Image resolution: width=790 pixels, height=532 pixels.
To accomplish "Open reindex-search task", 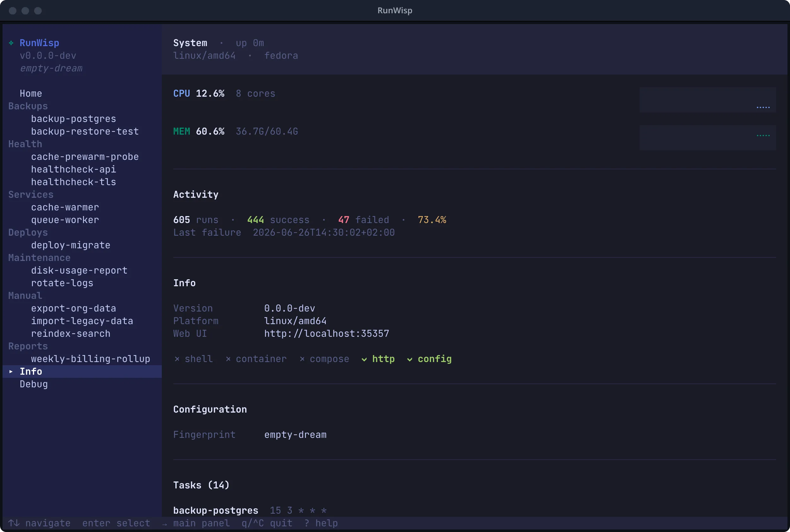I will 70,334.
